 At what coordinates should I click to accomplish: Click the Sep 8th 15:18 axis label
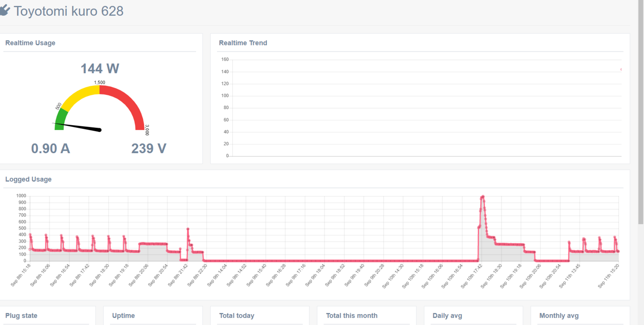tap(21, 275)
